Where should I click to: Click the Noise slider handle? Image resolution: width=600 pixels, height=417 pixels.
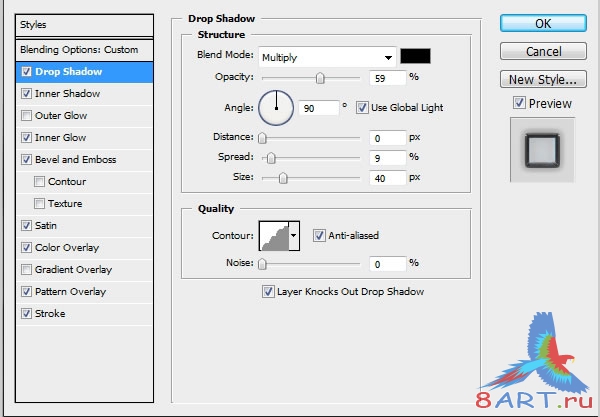coord(262,264)
